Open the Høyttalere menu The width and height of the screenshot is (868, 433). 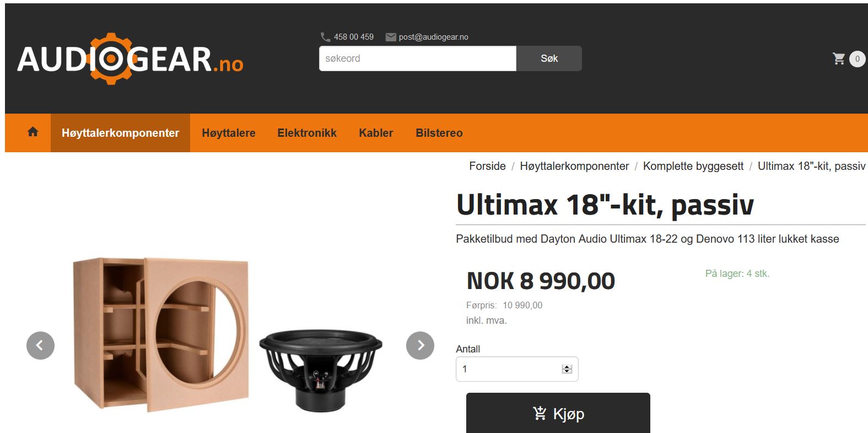(x=229, y=133)
